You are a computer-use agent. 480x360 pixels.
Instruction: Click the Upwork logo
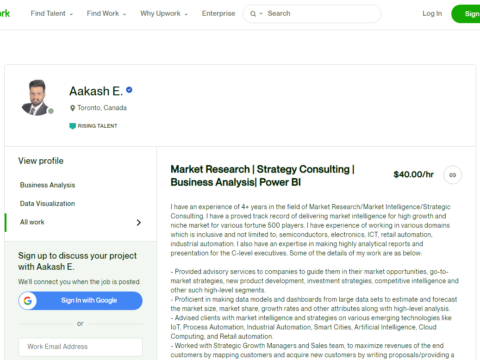point(5,14)
